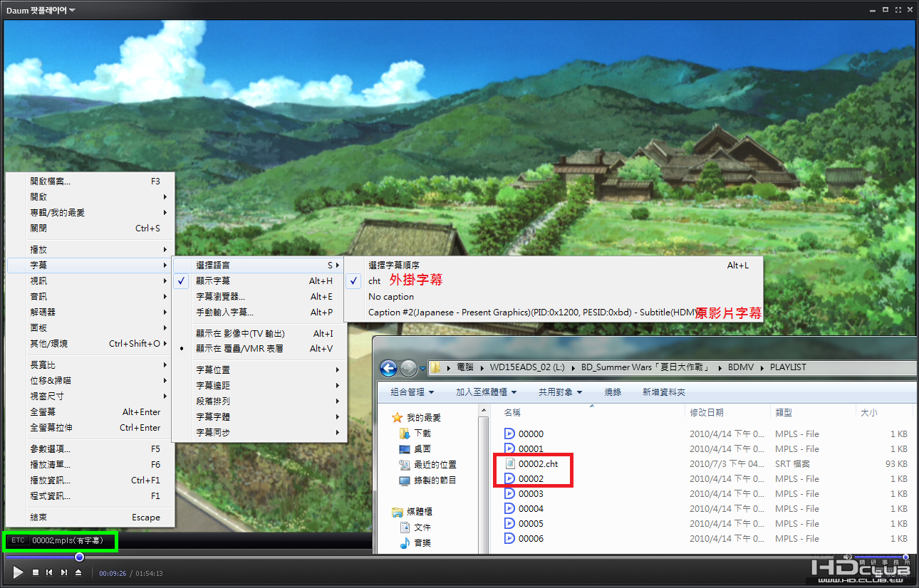Open the 加入至媒體櫃 dropdown
Screen dimensions: 919x588
487,392
